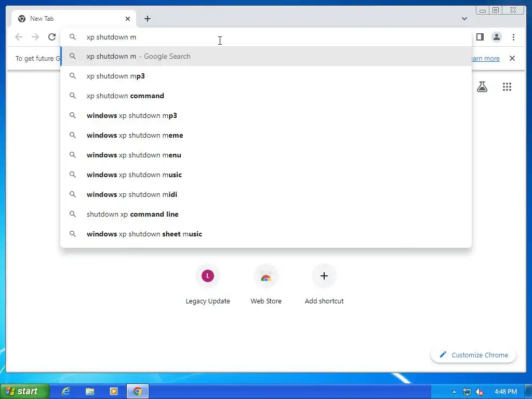532x399 pixels.
Task: Show hidden system tray icons arrow
Action: click(454, 392)
